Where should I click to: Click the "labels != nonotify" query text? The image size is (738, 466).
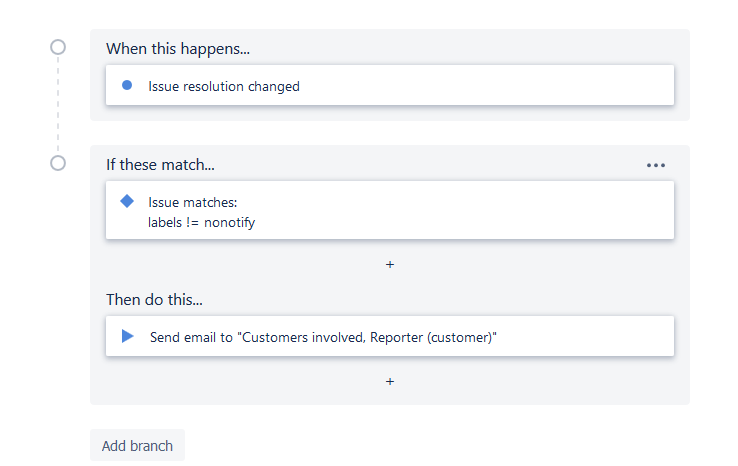click(x=202, y=222)
